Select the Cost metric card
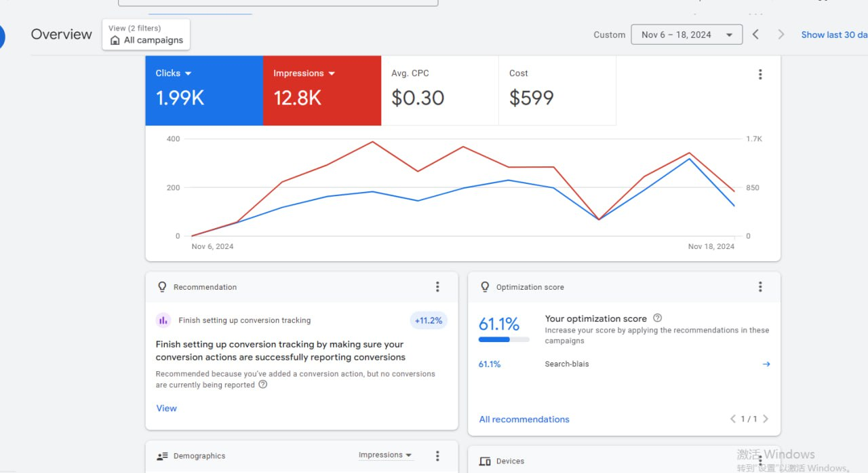Screen dimensions: 868x473 pos(557,91)
